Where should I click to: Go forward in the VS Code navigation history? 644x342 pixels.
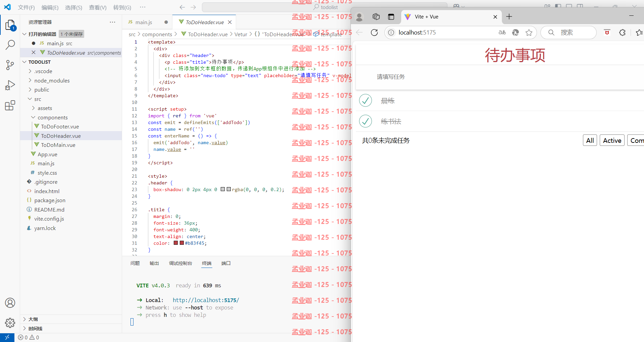click(x=193, y=7)
